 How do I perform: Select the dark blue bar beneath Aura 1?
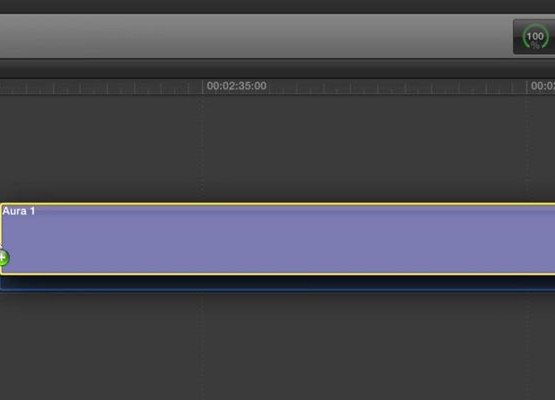pyautogui.click(x=278, y=284)
